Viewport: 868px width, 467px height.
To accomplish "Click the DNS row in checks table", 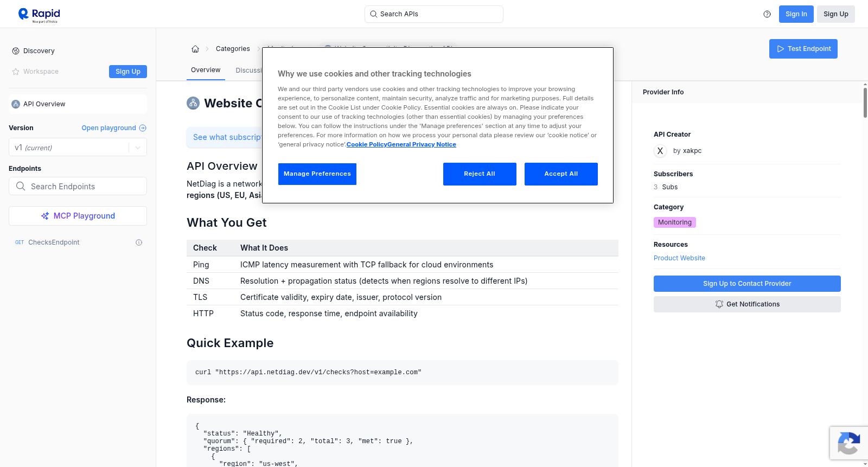I will click(x=402, y=281).
